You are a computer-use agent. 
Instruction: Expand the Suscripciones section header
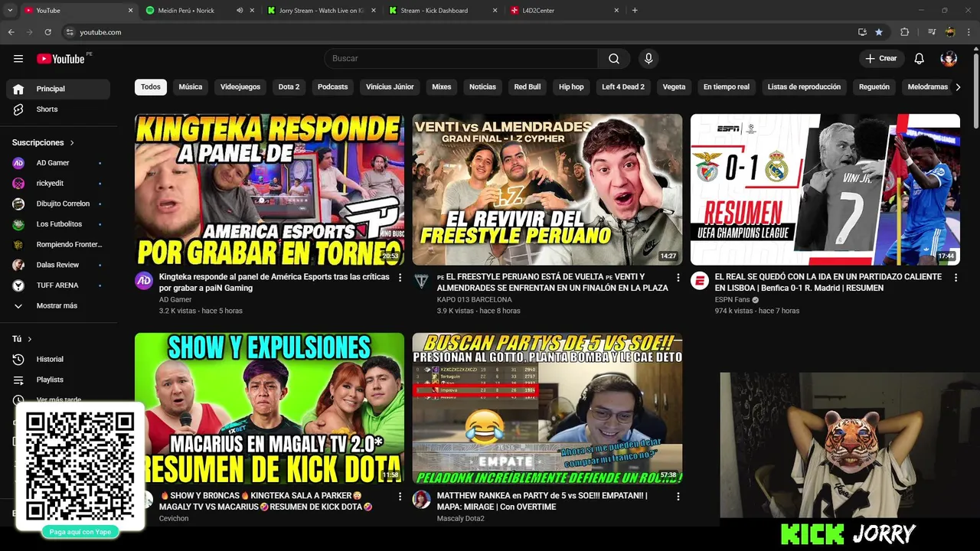point(44,143)
